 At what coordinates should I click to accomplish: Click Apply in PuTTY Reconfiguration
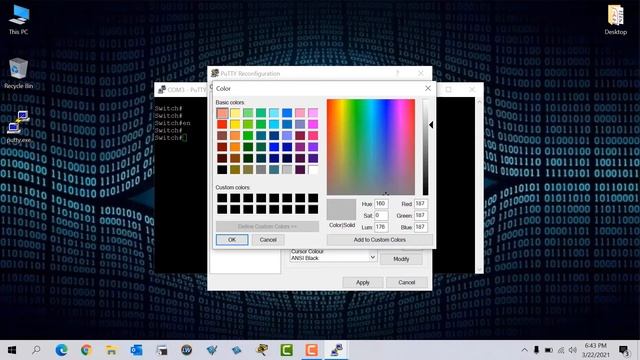pos(363,282)
